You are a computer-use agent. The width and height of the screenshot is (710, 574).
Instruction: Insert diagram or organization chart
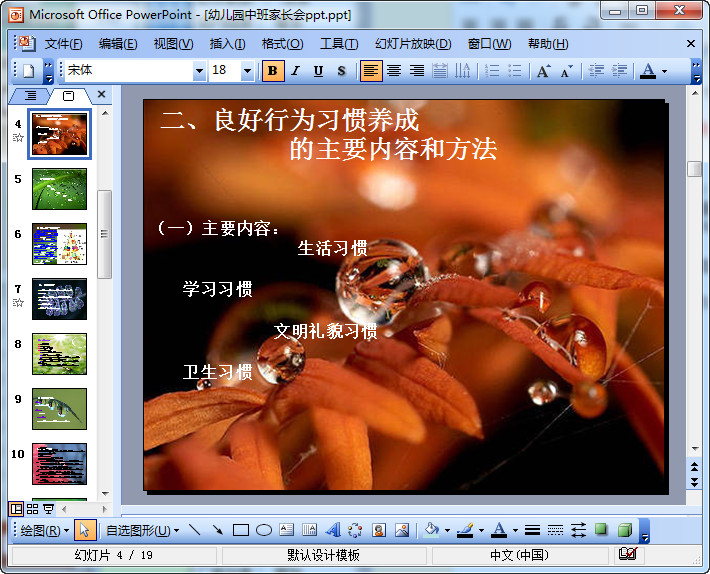355,530
